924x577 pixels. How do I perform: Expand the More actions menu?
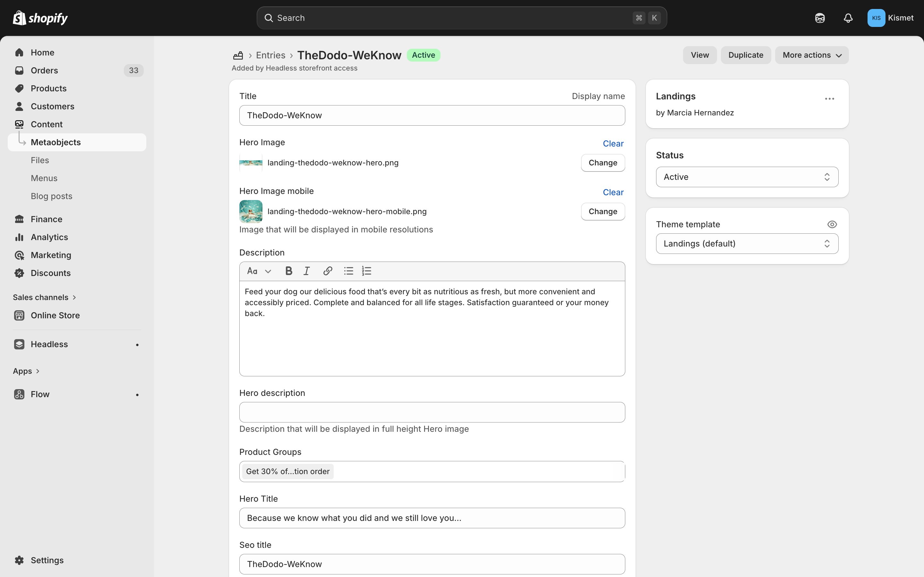tap(812, 55)
